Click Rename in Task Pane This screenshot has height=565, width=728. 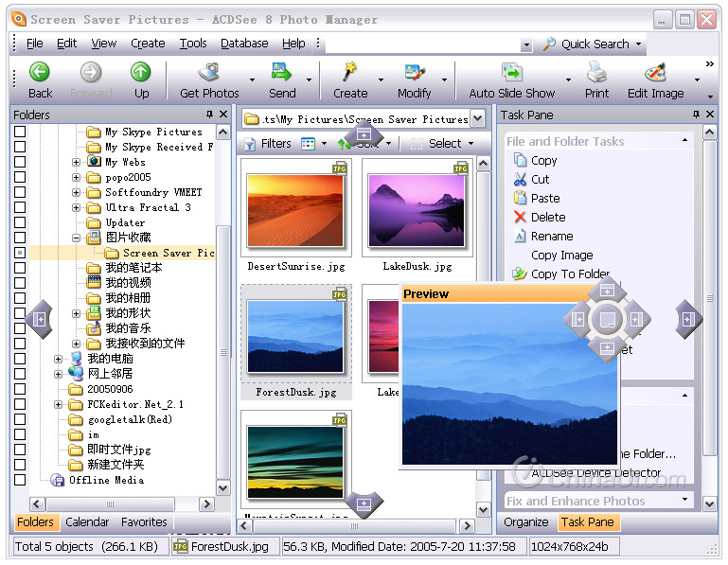pyautogui.click(x=552, y=237)
